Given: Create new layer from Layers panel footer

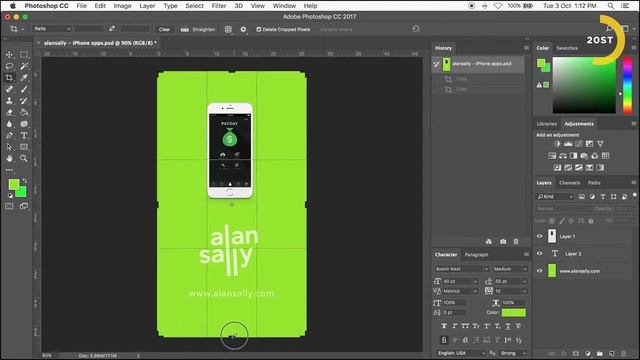Looking at the screenshot, I should pos(612,353).
